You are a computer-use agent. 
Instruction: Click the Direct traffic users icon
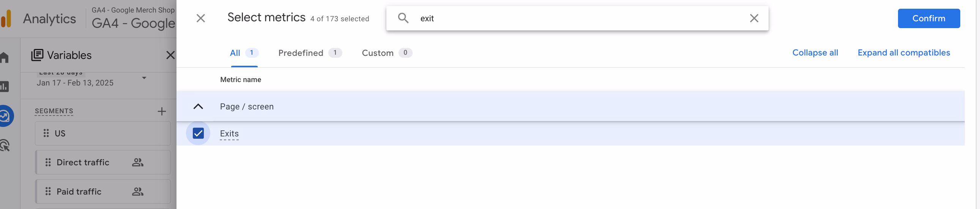pos(137,163)
